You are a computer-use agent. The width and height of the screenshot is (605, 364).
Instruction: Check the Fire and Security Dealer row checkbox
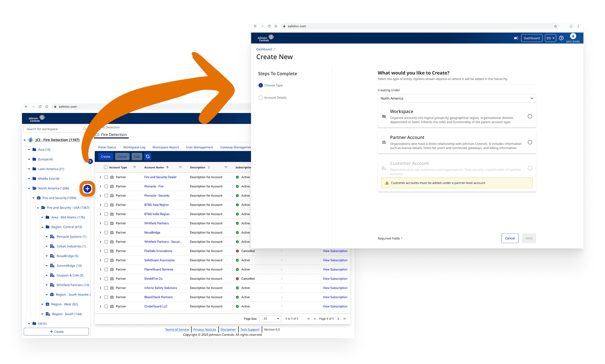click(106, 177)
